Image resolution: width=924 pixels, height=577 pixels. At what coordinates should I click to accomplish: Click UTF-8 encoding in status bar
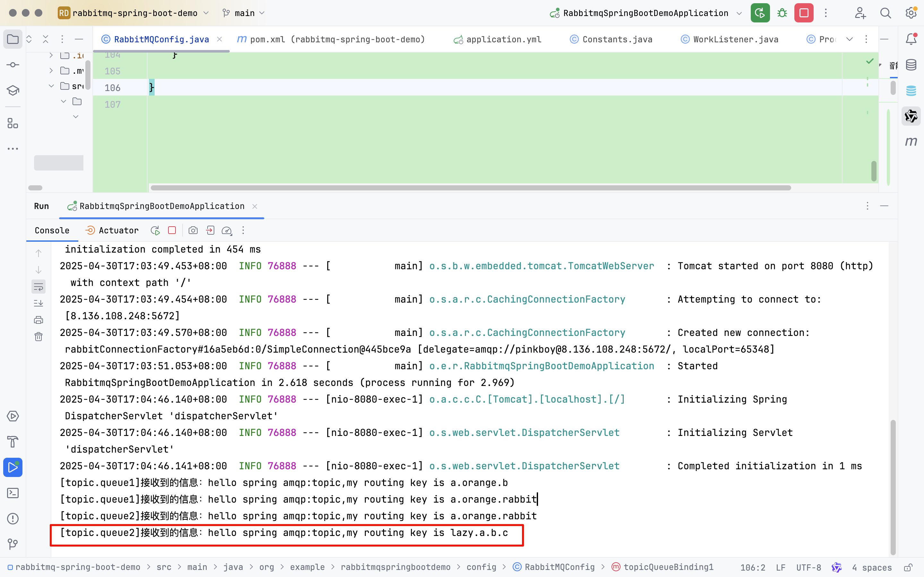click(808, 567)
